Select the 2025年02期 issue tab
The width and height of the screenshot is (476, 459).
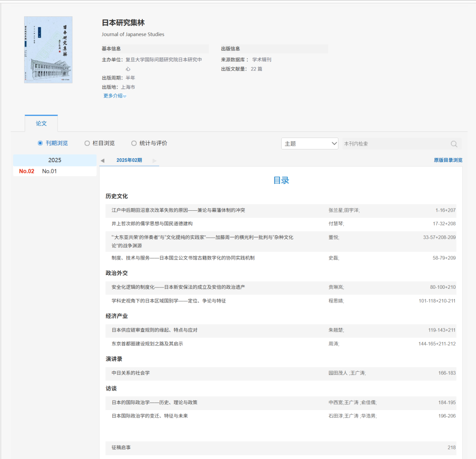(129, 160)
